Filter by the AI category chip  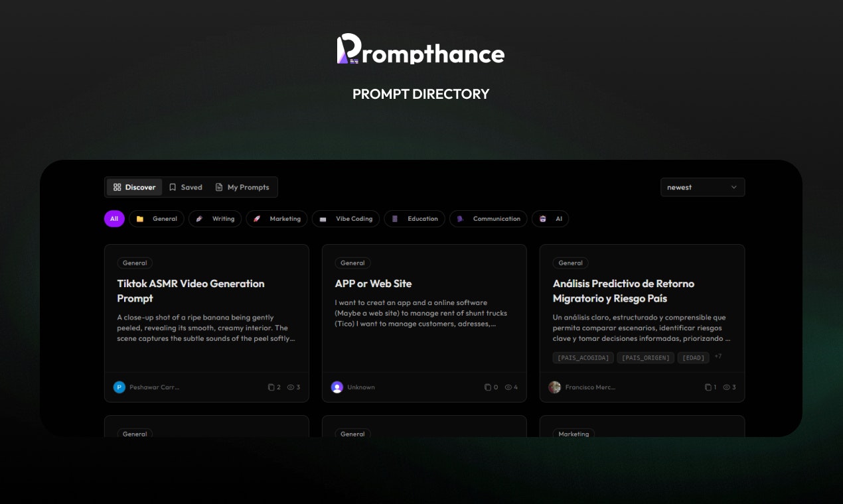click(x=550, y=219)
